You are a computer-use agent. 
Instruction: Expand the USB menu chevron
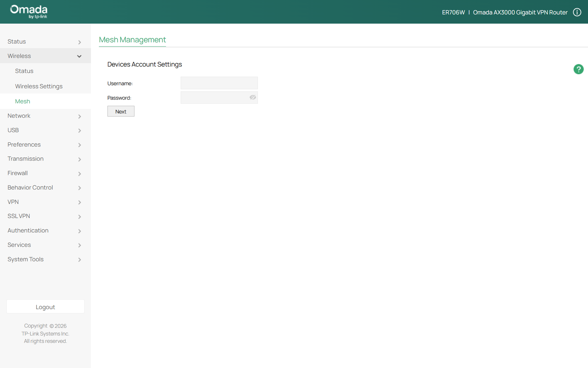click(79, 131)
